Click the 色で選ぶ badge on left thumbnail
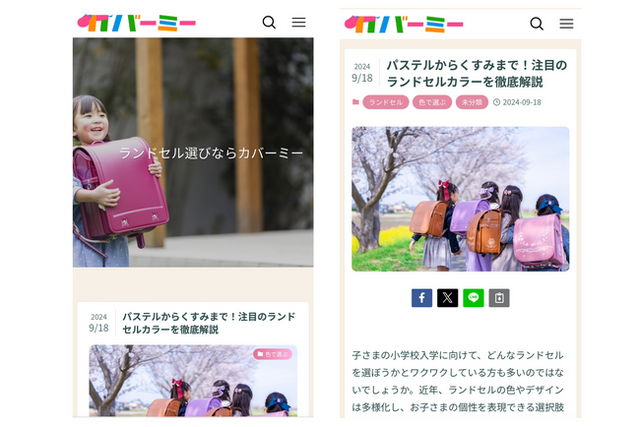The height and width of the screenshot is (427, 640). pos(272,354)
